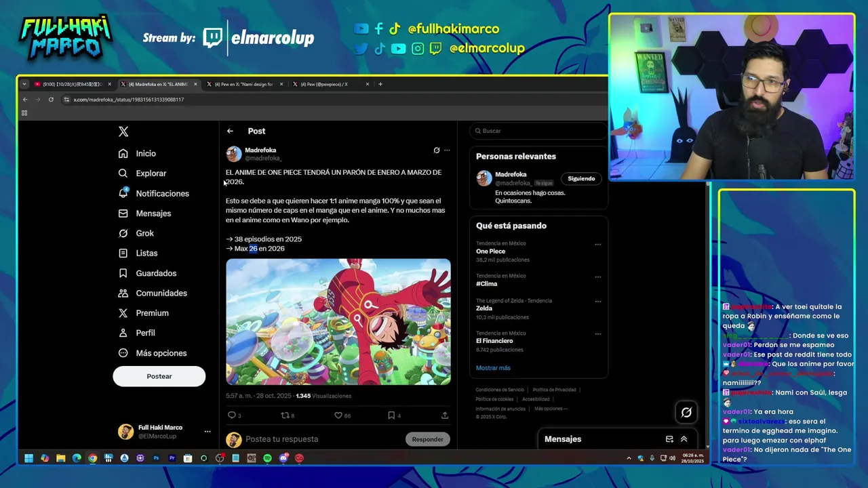The width and height of the screenshot is (868, 488).
Task: Open Discord from the taskbar
Action: (283, 458)
